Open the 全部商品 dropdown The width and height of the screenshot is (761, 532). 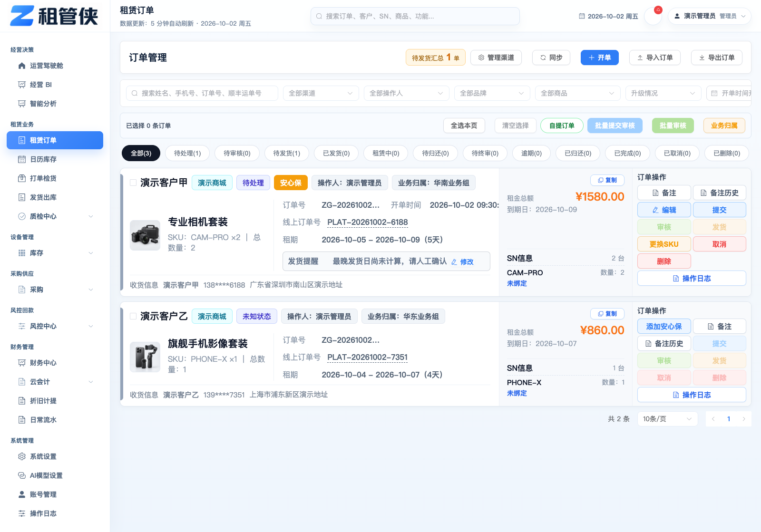(x=578, y=93)
